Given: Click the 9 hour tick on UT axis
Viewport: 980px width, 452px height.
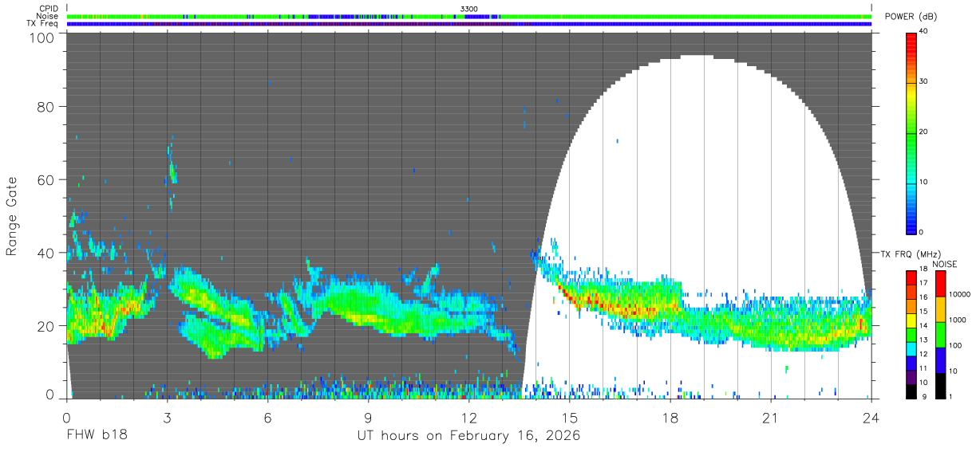Looking at the screenshot, I should pyautogui.click(x=369, y=417).
